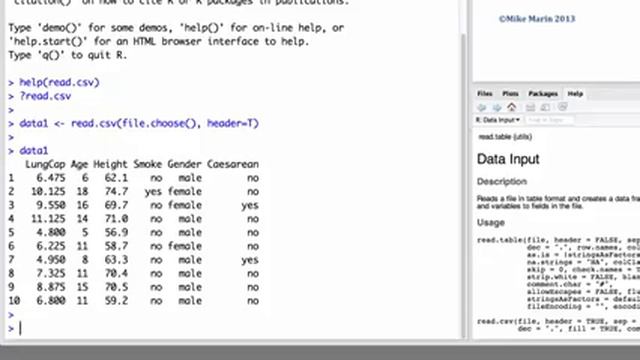Click 'female' Gender value in row 6
The height and width of the screenshot is (360, 640).
tap(184, 246)
